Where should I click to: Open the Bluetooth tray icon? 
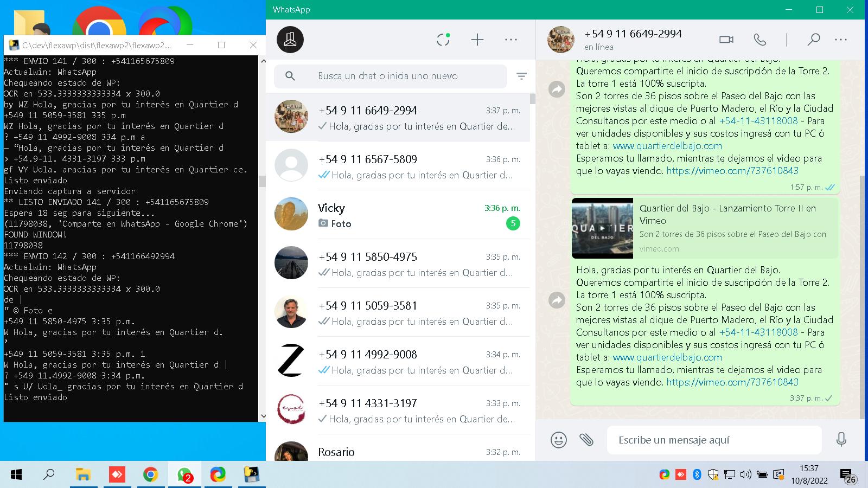tap(697, 475)
